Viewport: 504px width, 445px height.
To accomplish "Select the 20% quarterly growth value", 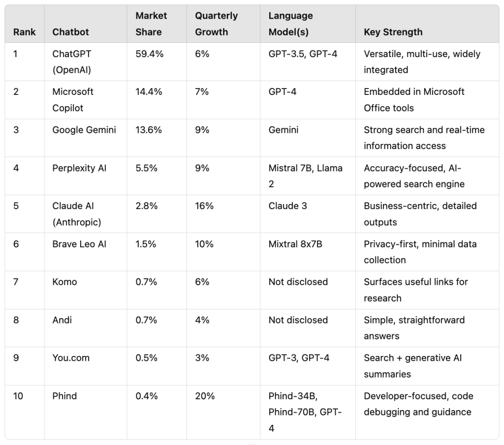I will coord(205,396).
